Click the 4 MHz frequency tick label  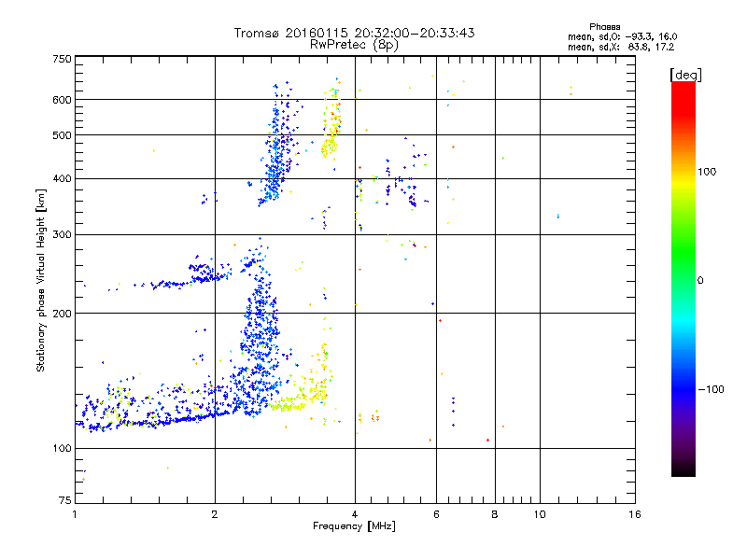tap(355, 514)
